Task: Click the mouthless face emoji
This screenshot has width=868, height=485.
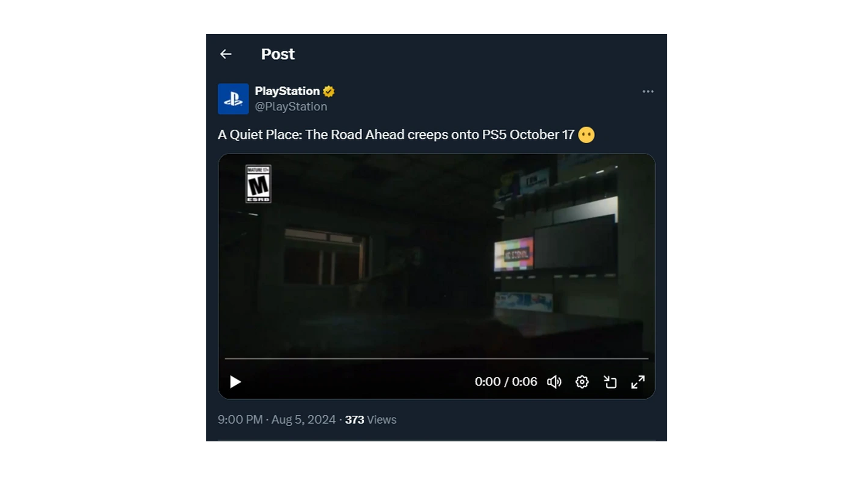Action: [586, 135]
